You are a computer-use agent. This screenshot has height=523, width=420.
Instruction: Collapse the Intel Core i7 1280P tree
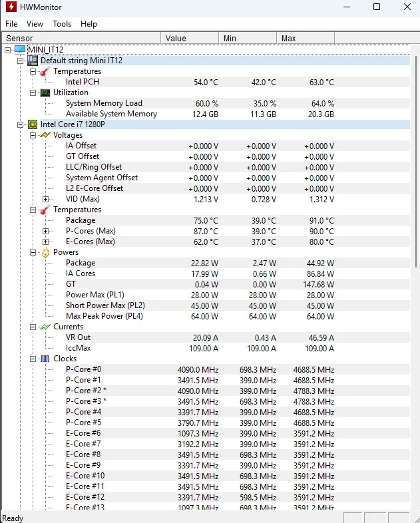coord(21,124)
